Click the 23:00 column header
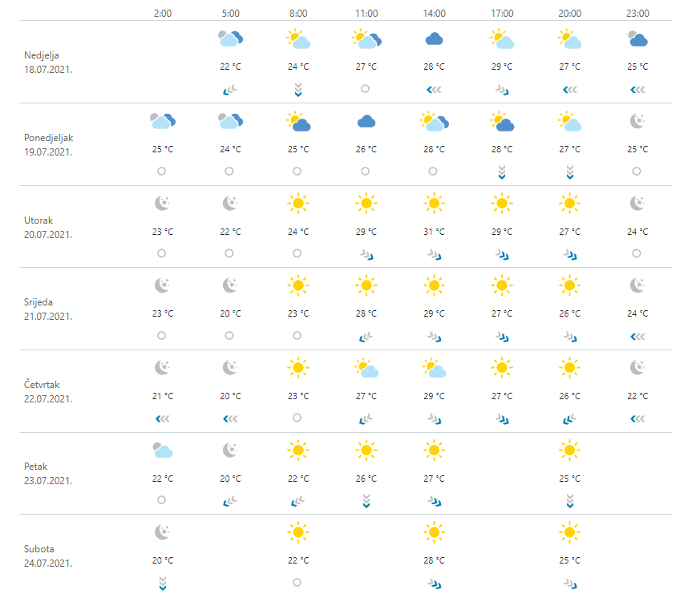Screen dimensions: 700x594 (637, 13)
